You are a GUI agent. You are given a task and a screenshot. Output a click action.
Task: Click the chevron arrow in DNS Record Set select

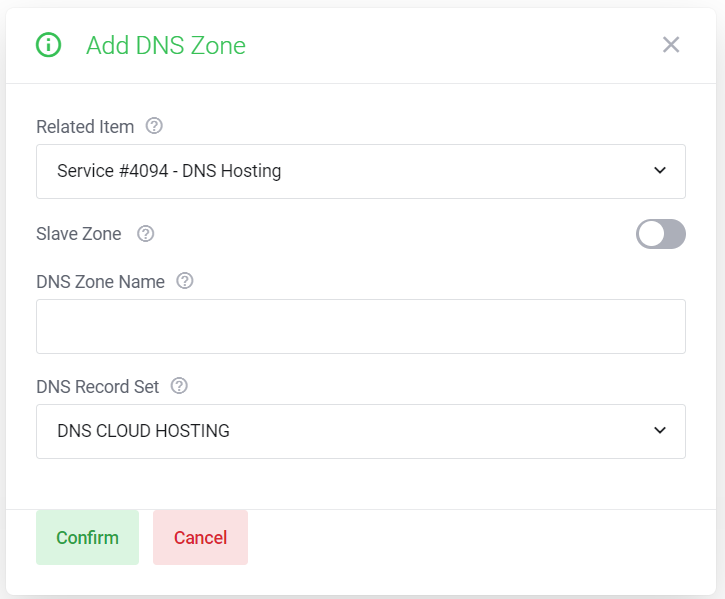[660, 431]
